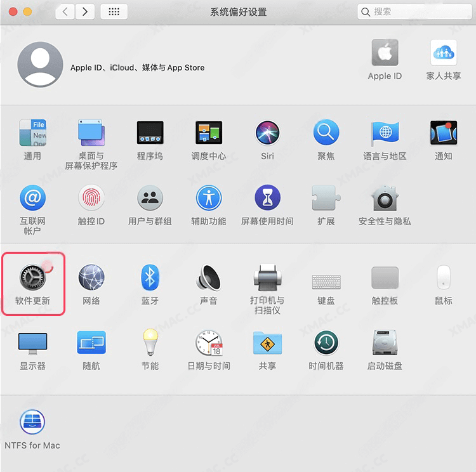This screenshot has height=472, width=476.
Task: Go back with the left chevron button
Action: click(x=65, y=12)
